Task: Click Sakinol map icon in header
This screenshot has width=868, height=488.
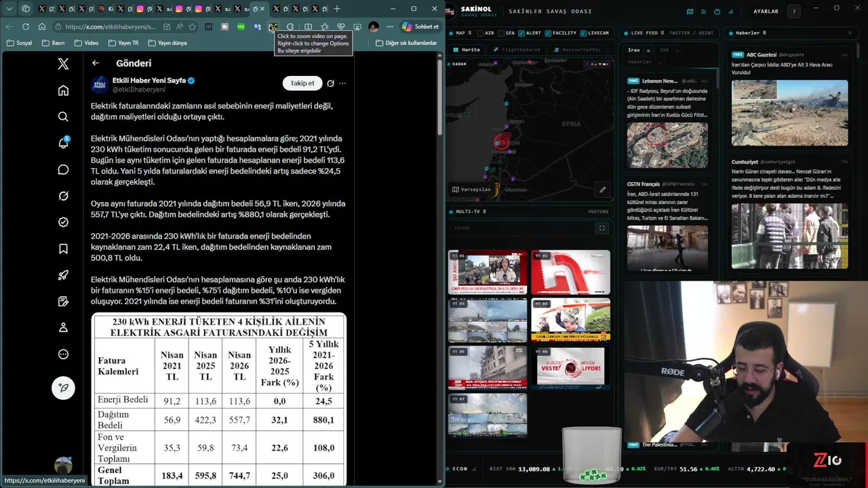Action: (x=690, y=12)
